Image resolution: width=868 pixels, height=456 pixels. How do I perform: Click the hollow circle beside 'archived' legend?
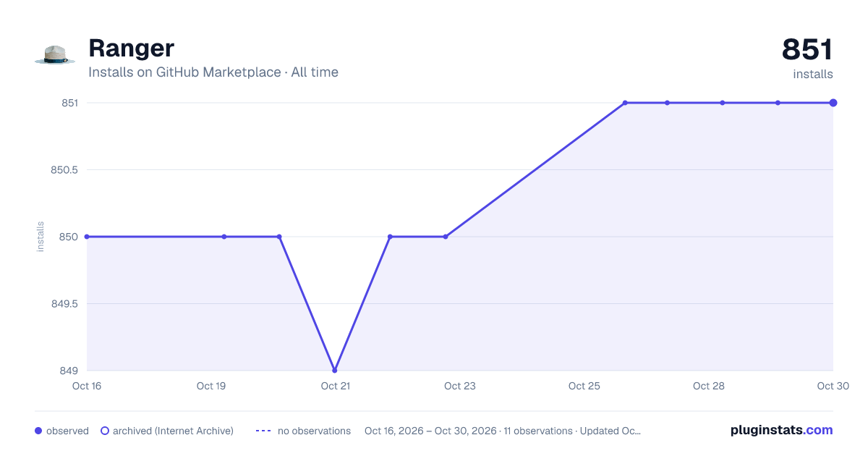coord(105,431)
